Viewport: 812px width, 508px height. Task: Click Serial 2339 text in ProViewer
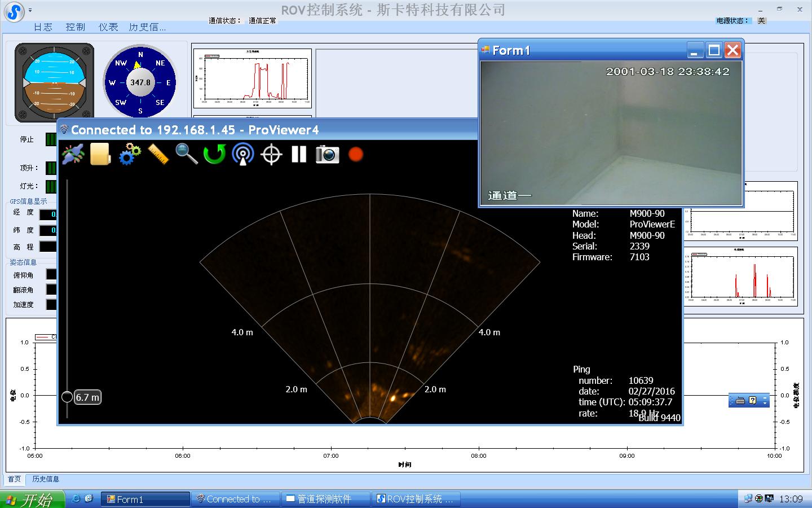pos(639,246)
